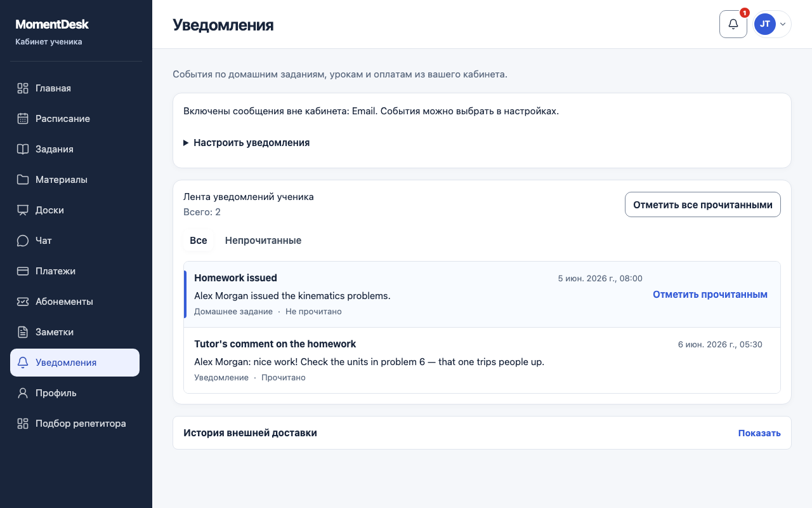Click the Доски whiteboard icon
812x508 pixels.
pyautogui.click(x=23, y=210)
